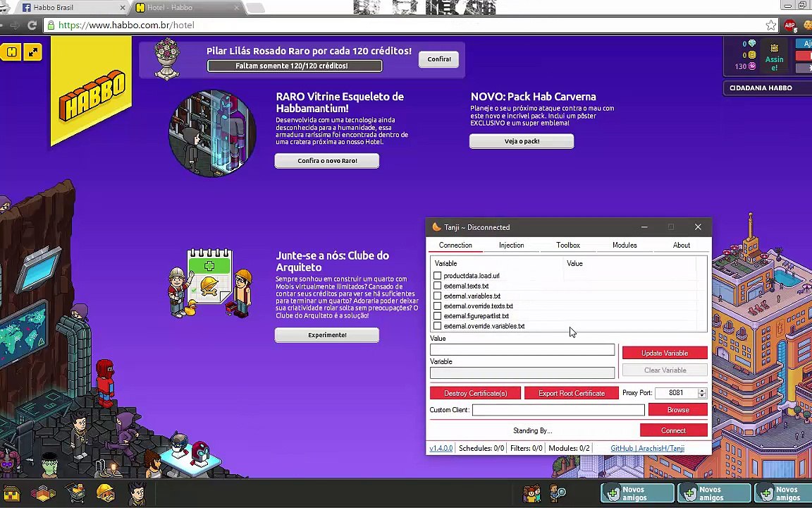Click the diamonds currency icon
The width and height of the screenshot is (812, 508).
tap(752, 44)
